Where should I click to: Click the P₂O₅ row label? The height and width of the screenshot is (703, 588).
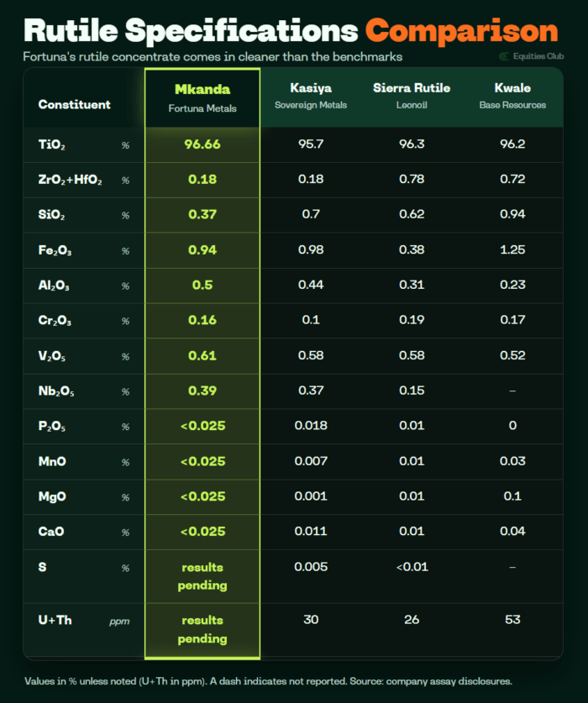(52, 426)
